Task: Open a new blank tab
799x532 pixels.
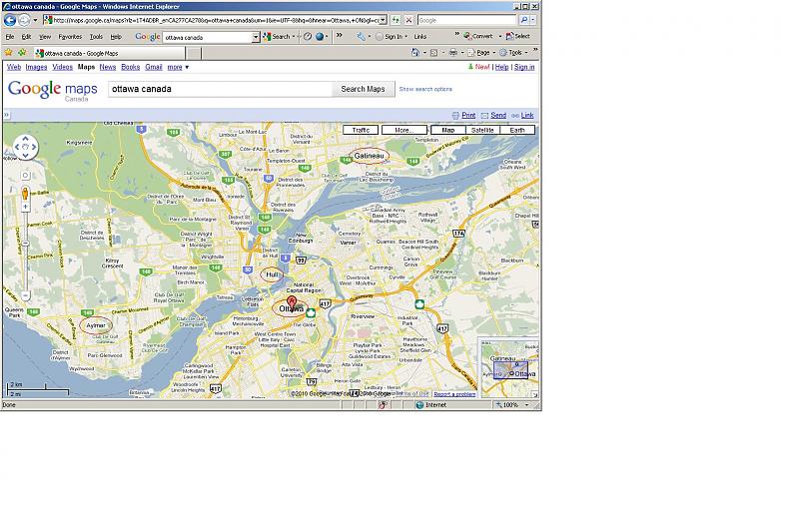Action: point(194,53)
